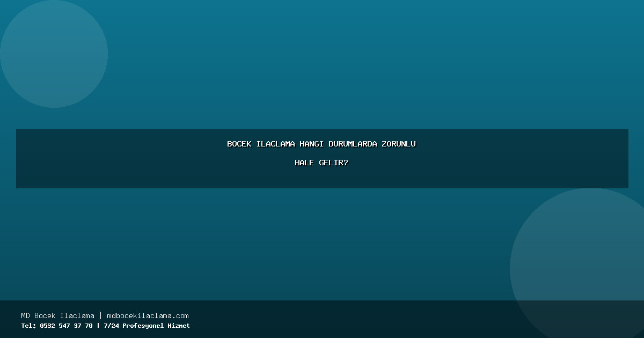
Task: Click the separator between brand name and website
Action: [100, 316]
